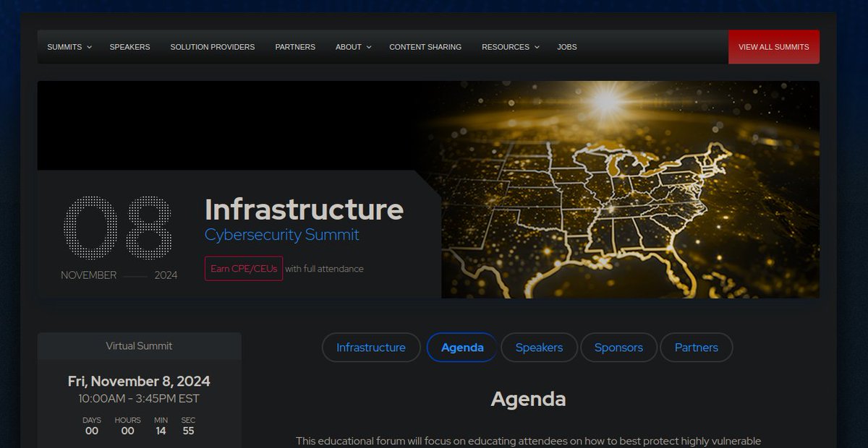The height and width of the screenshot is (448, 868).
Task: Click the Cybersecurity Summit heading link
Action: point(281,234)
